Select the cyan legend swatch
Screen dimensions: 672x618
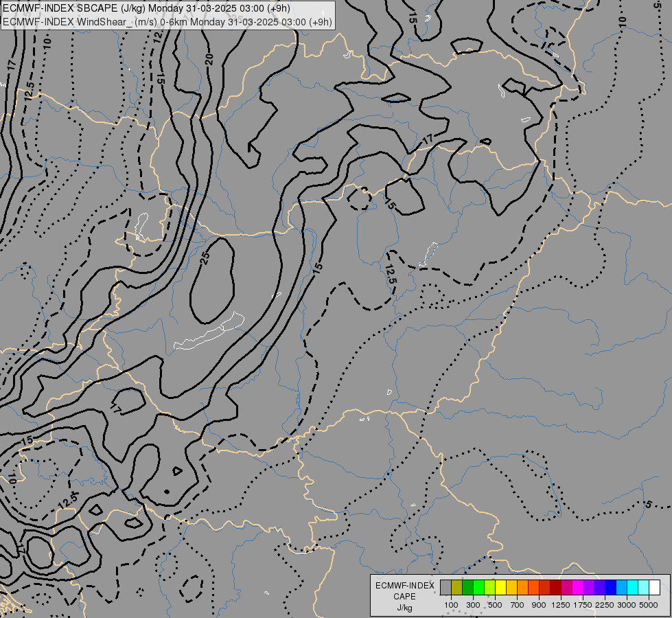(632, 588)
